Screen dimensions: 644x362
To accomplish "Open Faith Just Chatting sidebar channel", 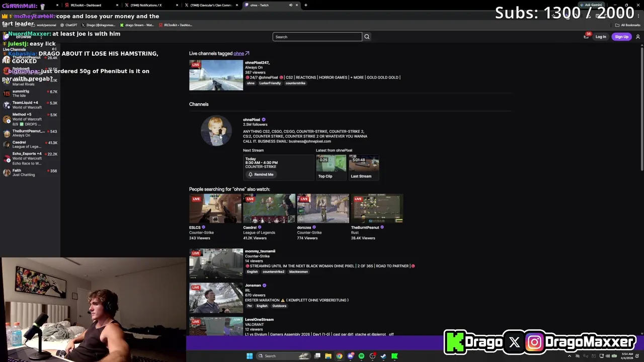I will click(30, 172).
